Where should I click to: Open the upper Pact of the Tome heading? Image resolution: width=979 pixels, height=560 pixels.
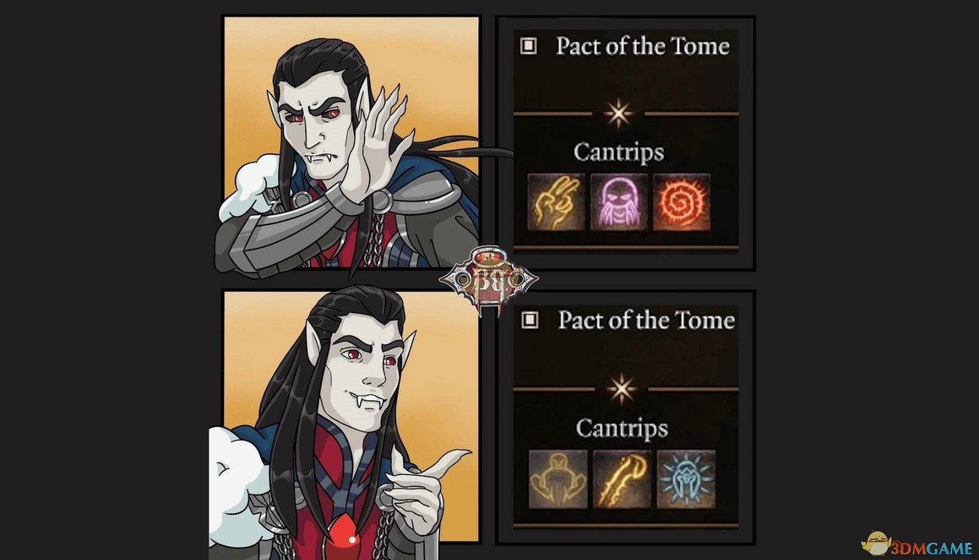(x=642, y=46)
